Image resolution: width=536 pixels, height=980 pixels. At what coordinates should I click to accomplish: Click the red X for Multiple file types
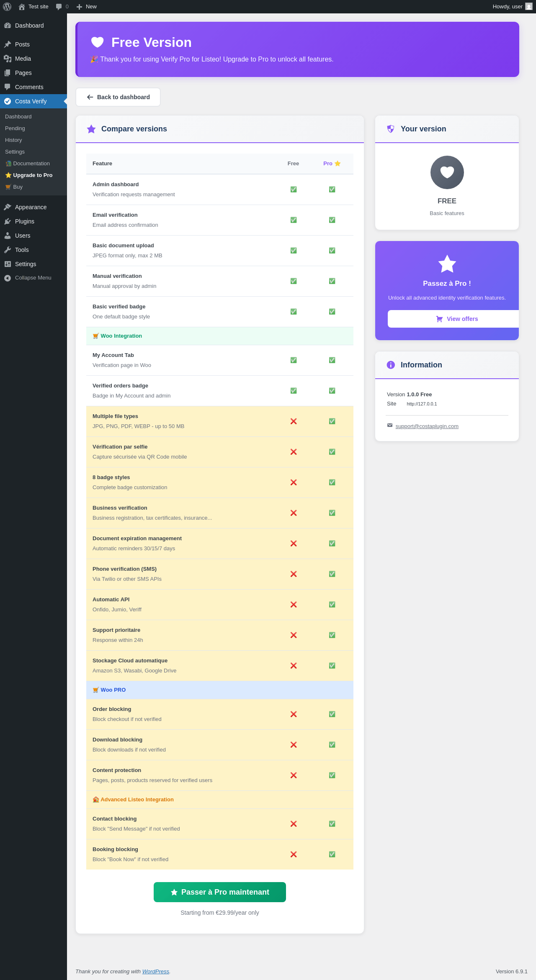pyautogui.click(x=294, y=421)
